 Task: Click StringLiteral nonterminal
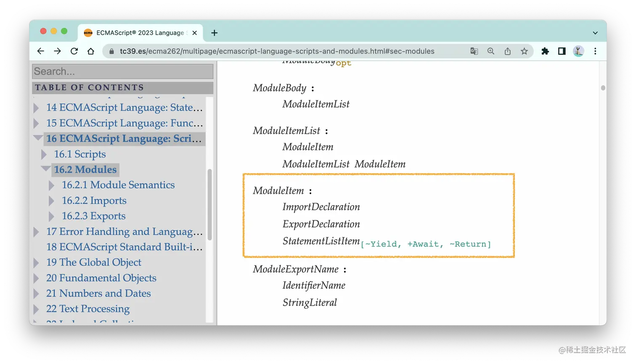point(310,303)
